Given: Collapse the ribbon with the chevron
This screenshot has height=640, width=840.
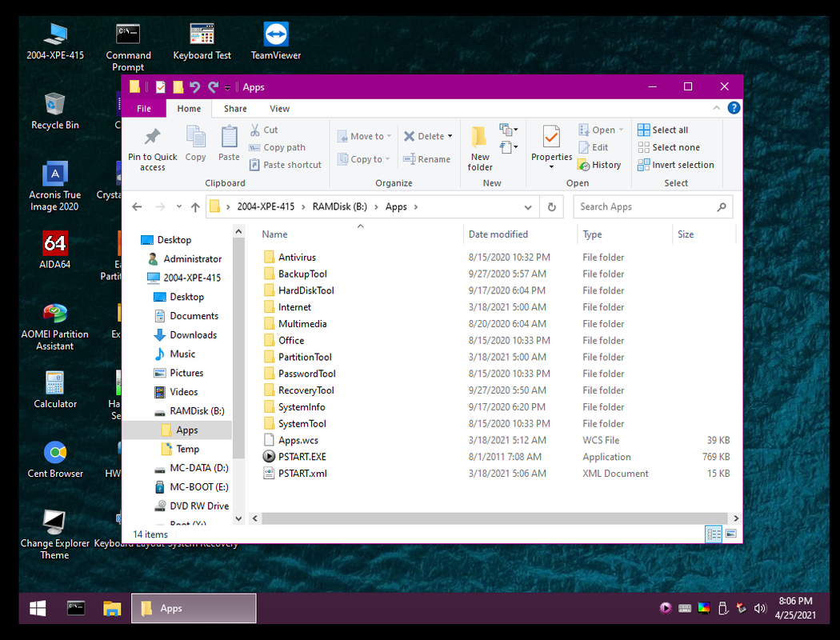Looking at the screenshot, I should pos(716,108).
